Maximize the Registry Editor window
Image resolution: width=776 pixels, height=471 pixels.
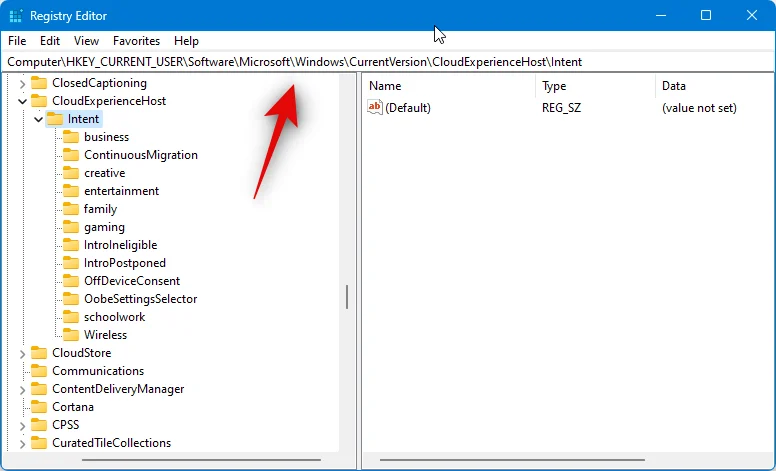point(706,15)
